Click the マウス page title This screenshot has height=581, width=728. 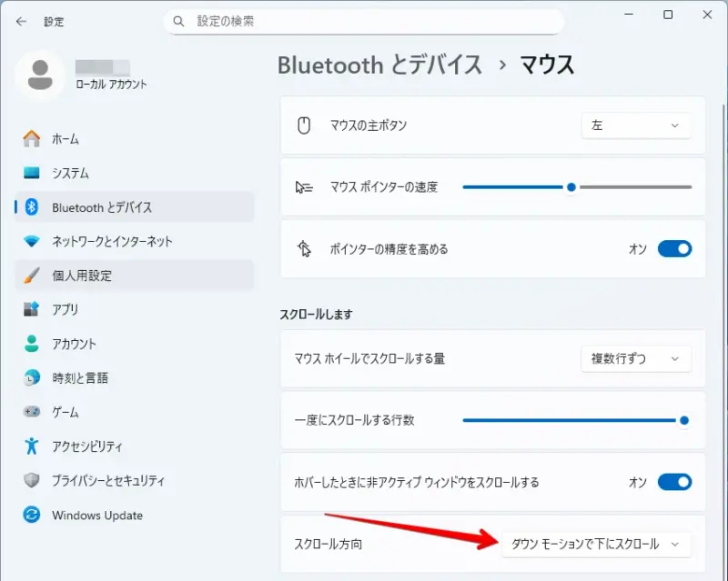(x=547, y=65)
